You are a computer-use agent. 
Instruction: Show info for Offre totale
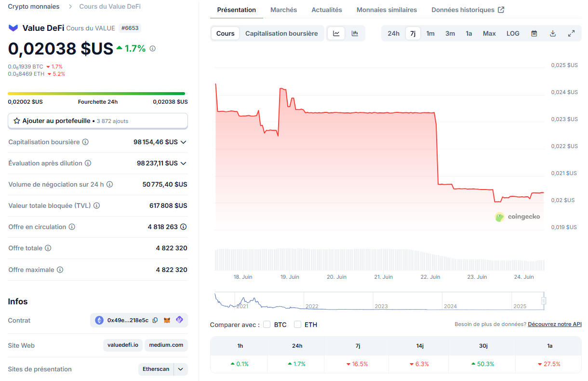pos(48,248)
